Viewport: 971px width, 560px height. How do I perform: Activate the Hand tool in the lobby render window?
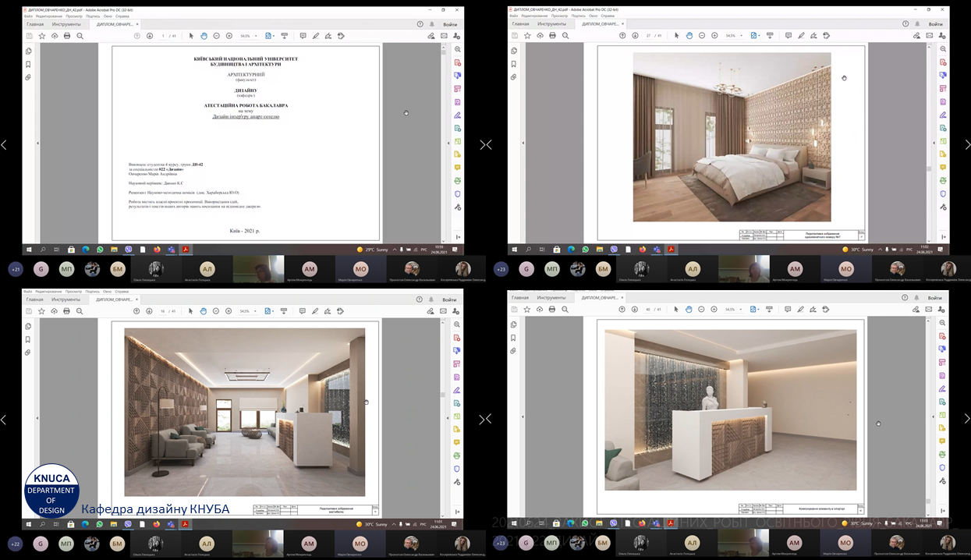(x=204, y=310)
